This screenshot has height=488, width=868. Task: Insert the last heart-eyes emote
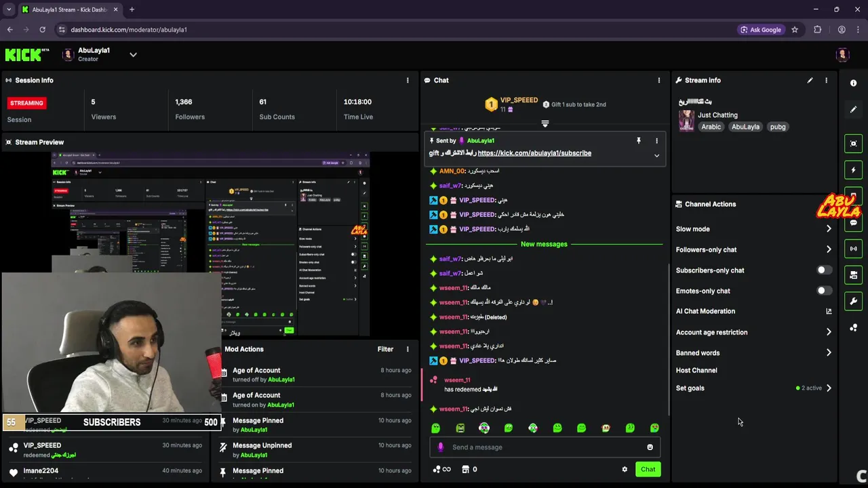tap(654, 428)
